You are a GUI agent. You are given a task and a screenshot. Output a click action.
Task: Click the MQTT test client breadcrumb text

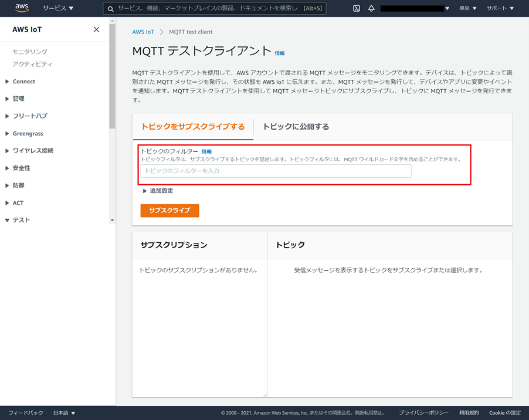[x=191, y=32]
